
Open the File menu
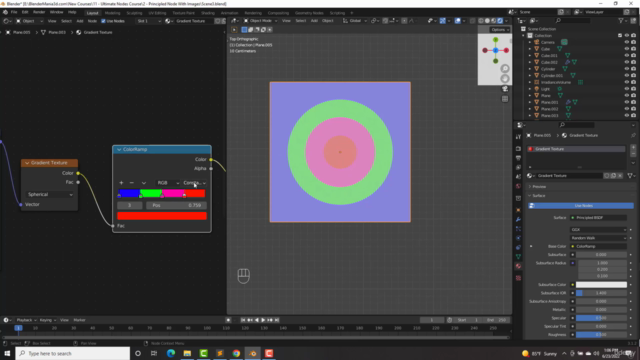tap(14, 12)
